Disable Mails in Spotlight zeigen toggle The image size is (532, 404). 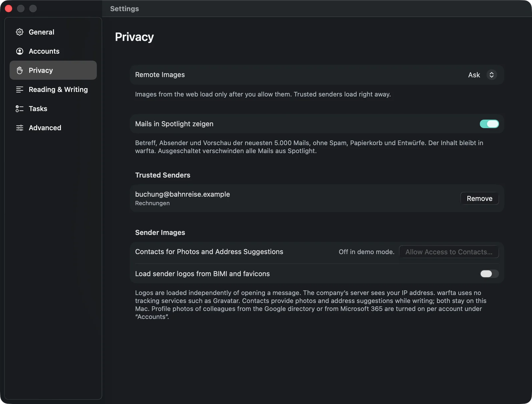[489, 124]
